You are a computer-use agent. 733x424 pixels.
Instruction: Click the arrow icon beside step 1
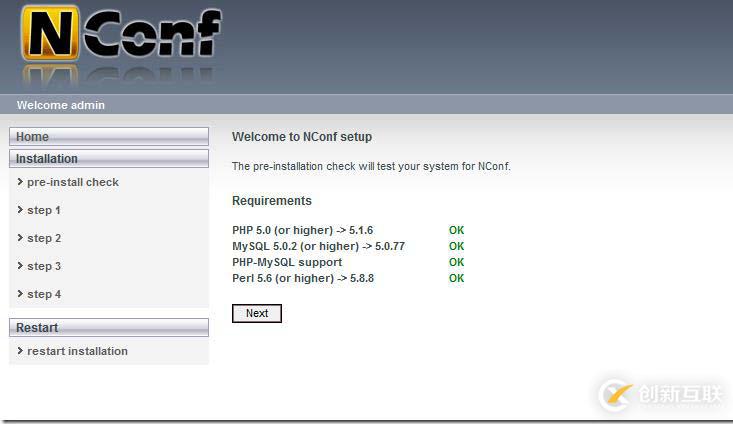click(20, 209)
